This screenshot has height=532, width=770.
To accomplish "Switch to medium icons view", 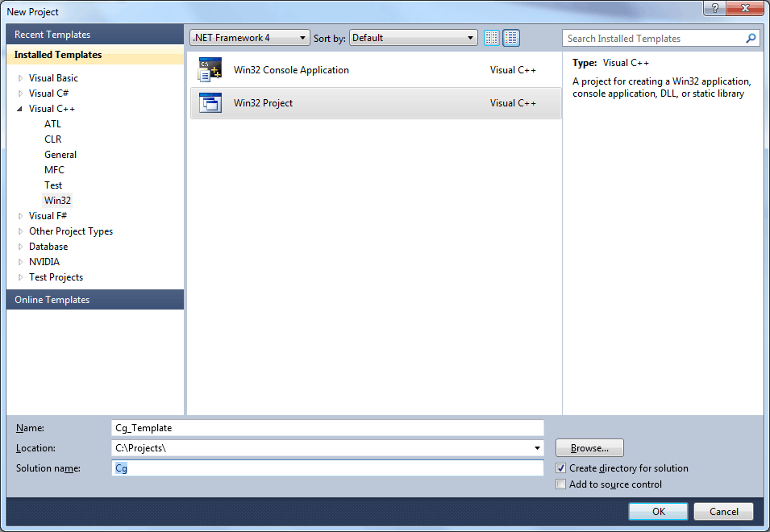I will tap(511, 38).
